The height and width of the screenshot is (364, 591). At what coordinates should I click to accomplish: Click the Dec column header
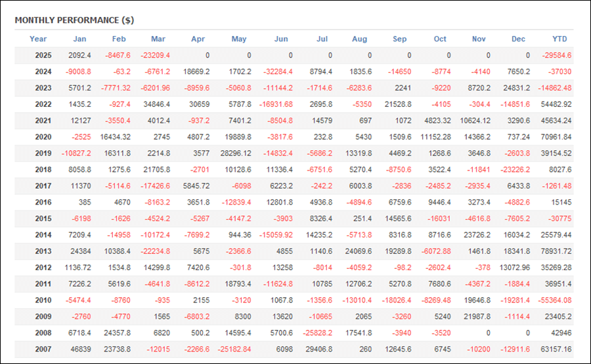coord(518,39)
